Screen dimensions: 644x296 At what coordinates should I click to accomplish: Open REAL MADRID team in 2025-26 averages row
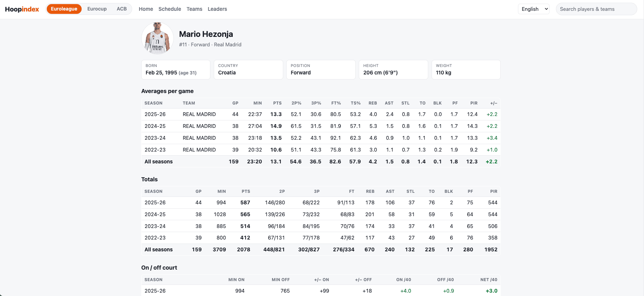(x=199, y=114)
